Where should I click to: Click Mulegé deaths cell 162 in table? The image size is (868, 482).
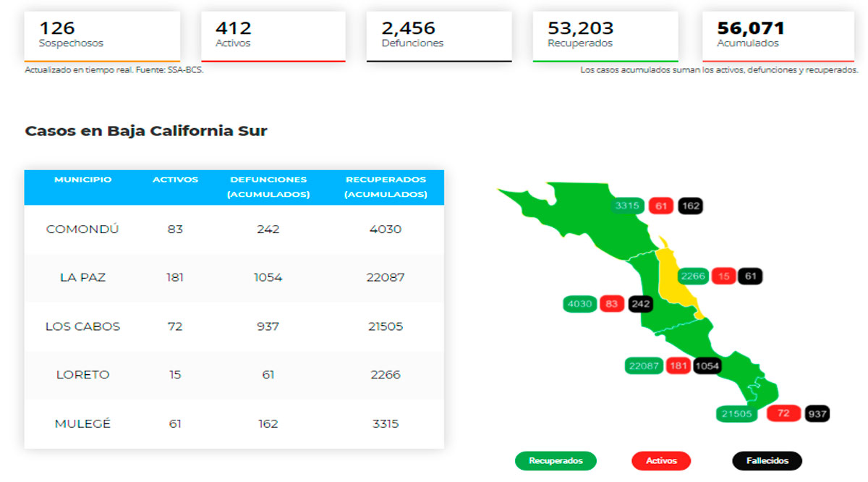[x=268, y=423]
